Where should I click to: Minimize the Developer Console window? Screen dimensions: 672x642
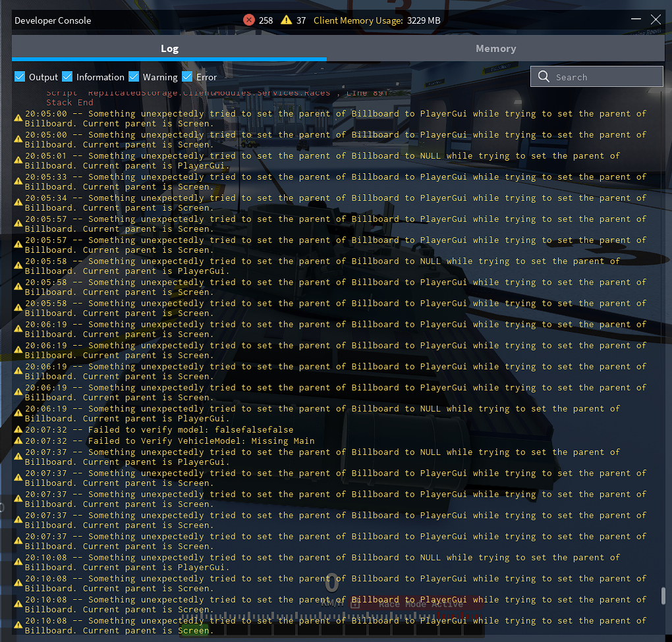point(635,20)
